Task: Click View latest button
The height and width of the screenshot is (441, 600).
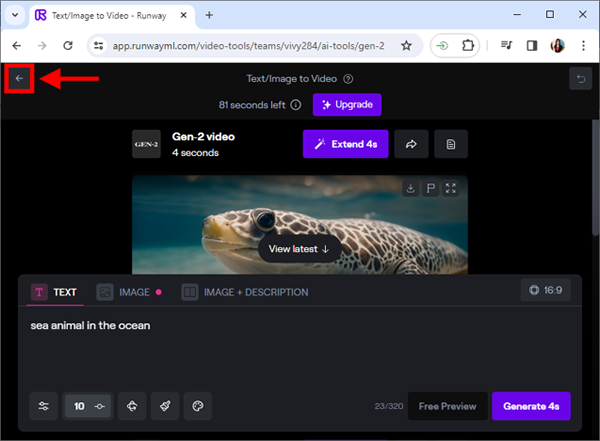Action: 299,249
